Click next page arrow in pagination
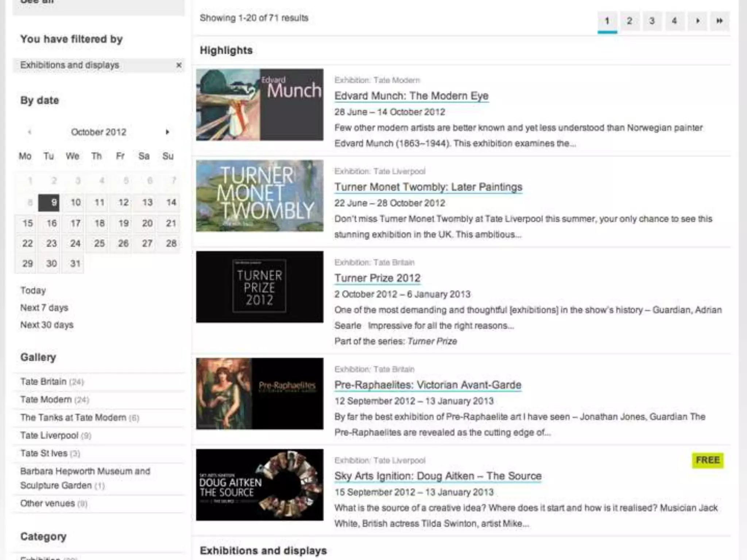Image resolution: width=747 pixels, height=560 pixels. coord(697,21)
